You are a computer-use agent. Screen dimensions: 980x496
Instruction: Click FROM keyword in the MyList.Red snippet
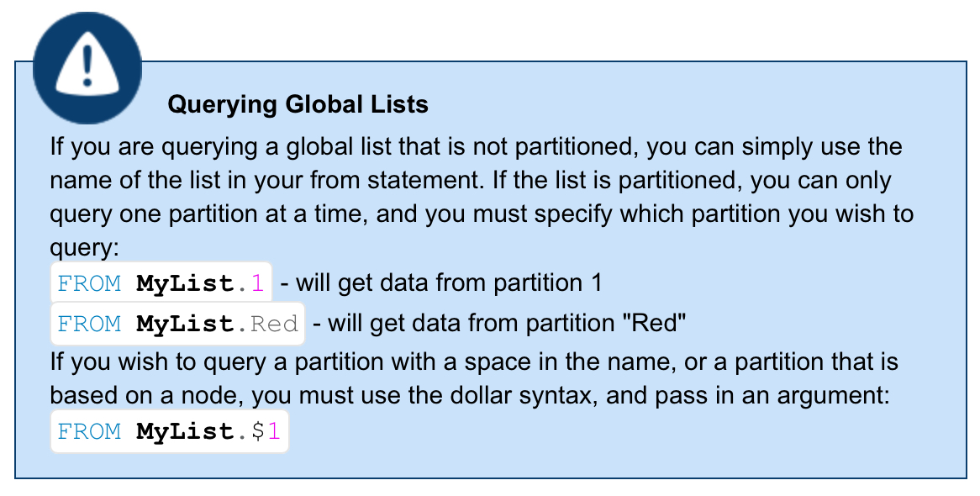(x=89, y=324)
